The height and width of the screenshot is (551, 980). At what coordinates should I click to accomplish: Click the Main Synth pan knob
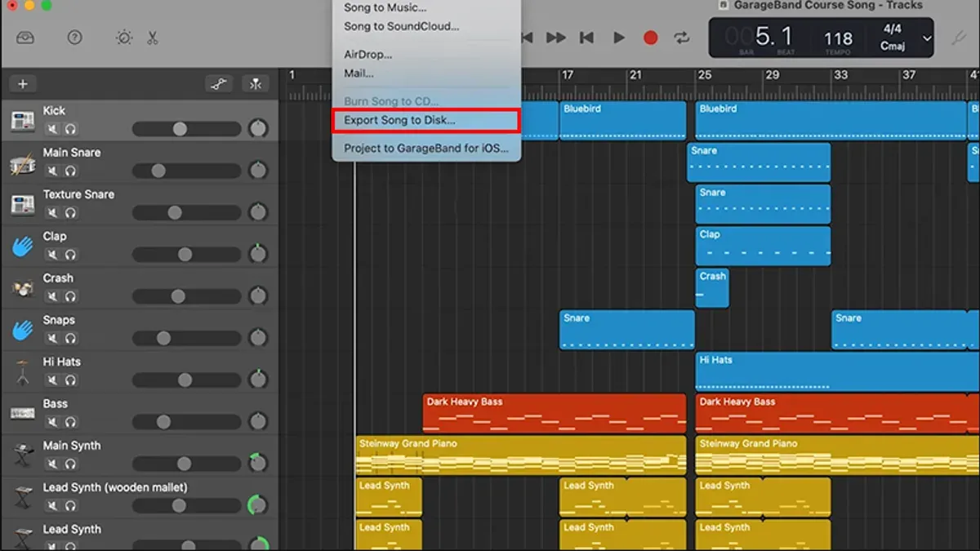[258, 464]
